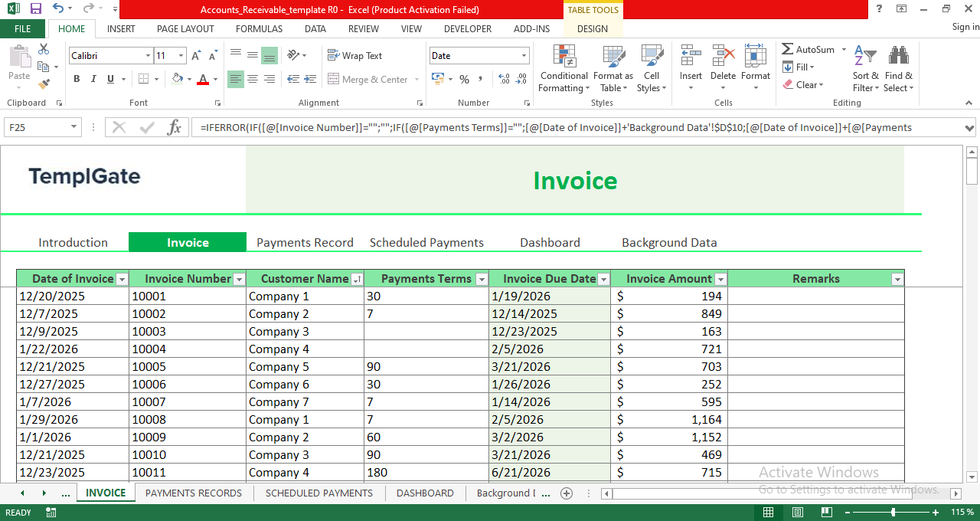Decrease indent of cell contents
This screenshot has width=980, height=521.
point(292,79)
